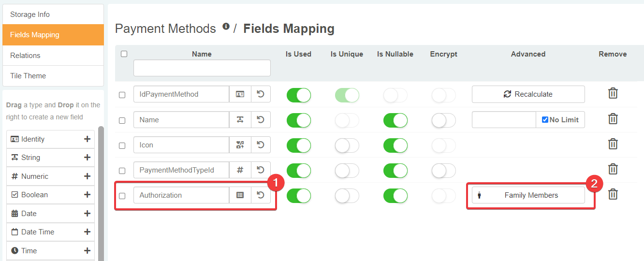Viewport: 644px width, 261px height.
Task: Delete the IdPaymentMethod field with trash icon
Action: (613, 93)
